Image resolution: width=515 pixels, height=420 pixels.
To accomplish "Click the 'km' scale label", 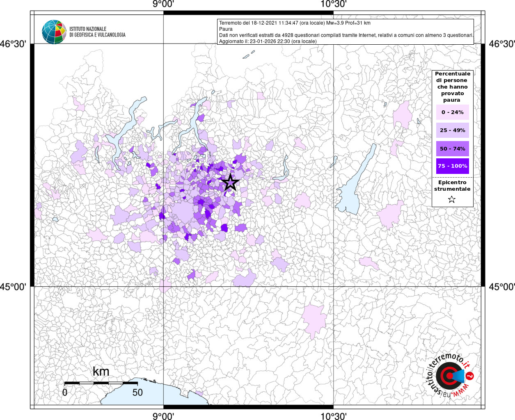I will pos(101,371).
